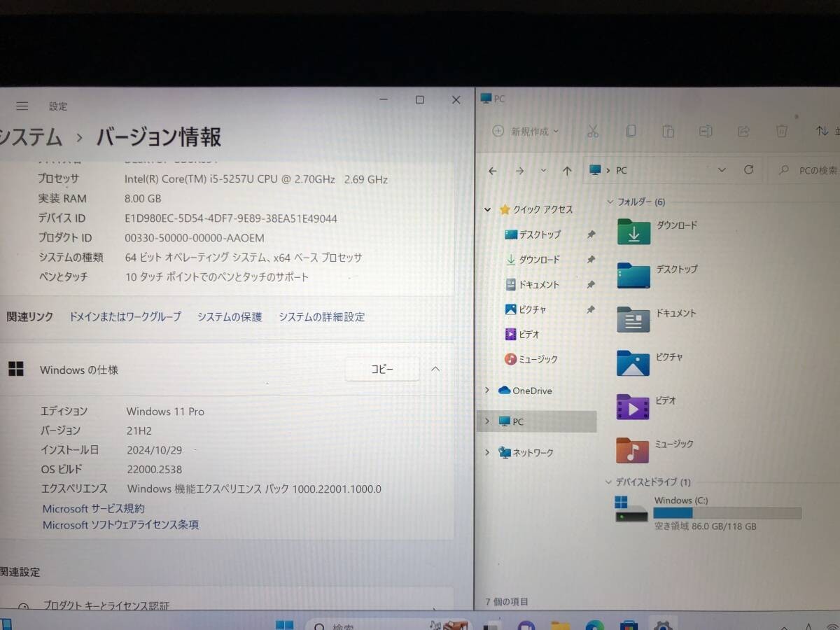Click the プロダクト ID value 00330-50000-00000-AAOEM

195,238
